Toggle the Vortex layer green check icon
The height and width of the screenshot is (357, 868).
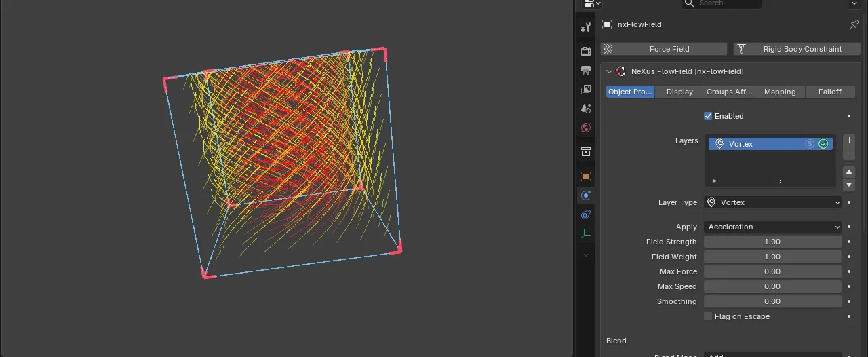coord(823,144)
